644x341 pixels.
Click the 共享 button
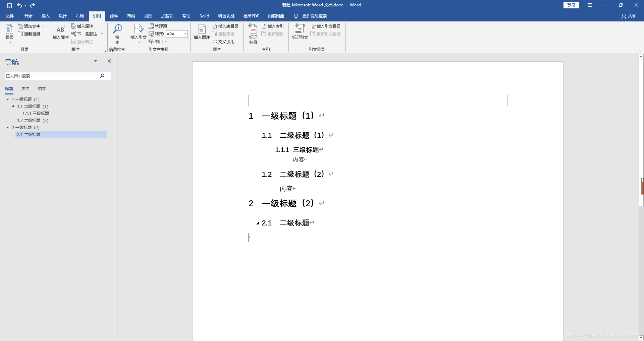[x=629, y=16]
